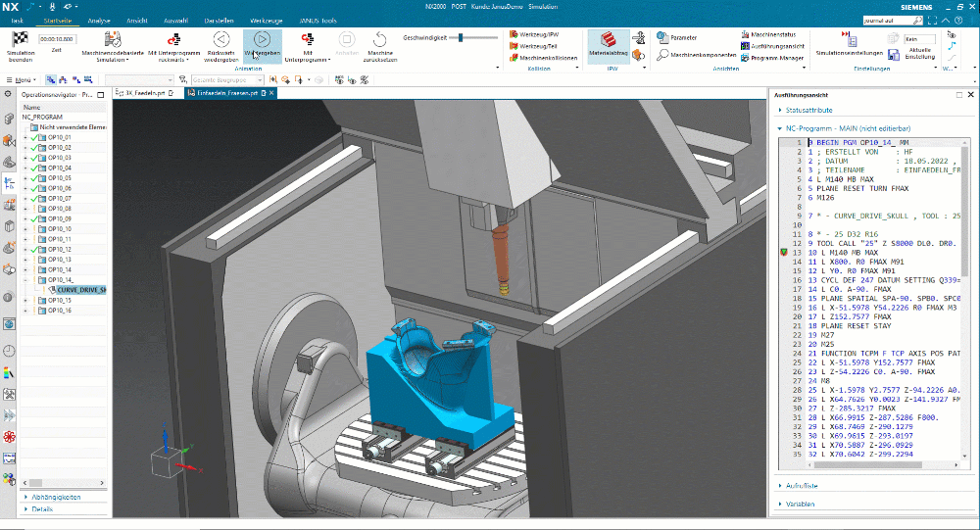
Task: Click NC line 12 TOOL CALL "25"
Action: click(x=881, y=243)
